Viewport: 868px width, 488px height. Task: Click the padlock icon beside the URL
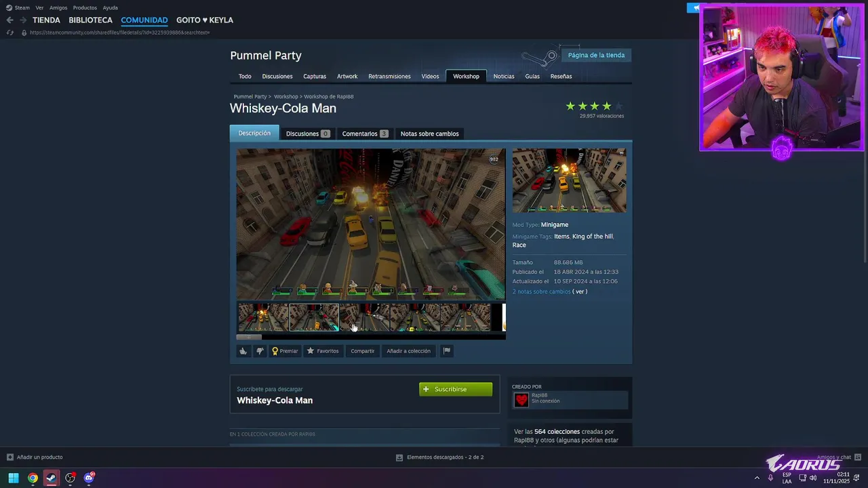[x=24, y=33]
